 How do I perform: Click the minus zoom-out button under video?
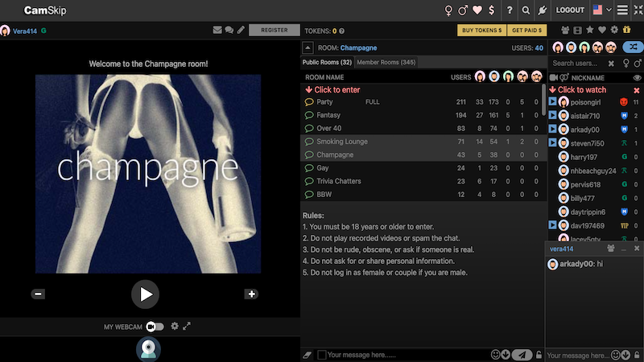(38, 294)
